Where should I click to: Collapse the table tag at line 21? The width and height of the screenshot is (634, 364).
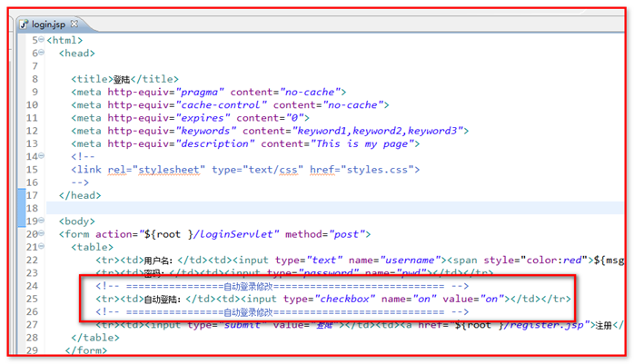(x=41, y=246)
